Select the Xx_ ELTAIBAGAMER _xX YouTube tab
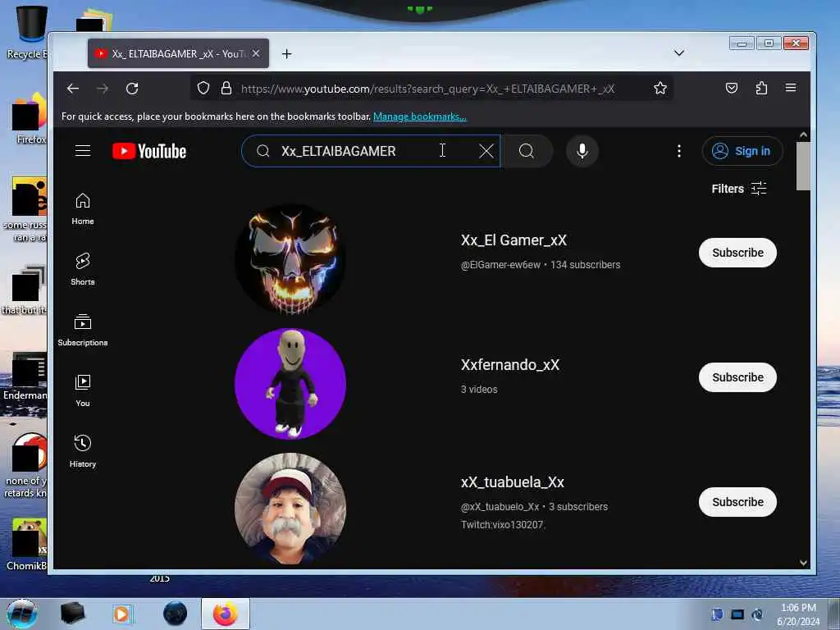The image size is (840, 630). tap(178, 53)
